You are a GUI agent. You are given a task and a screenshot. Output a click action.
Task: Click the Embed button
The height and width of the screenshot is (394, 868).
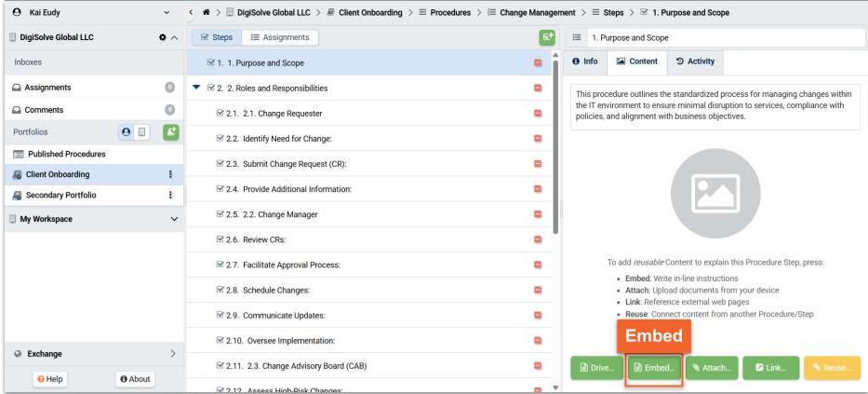pyautogui.click(x=653, y=368)
